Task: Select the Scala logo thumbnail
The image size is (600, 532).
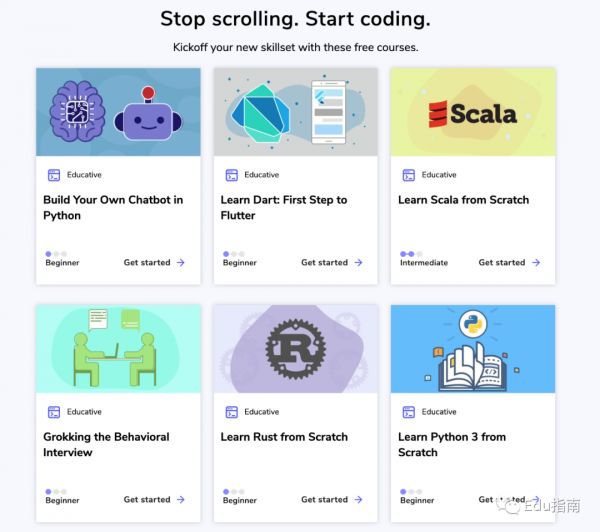Action: [x=472, y=112]
